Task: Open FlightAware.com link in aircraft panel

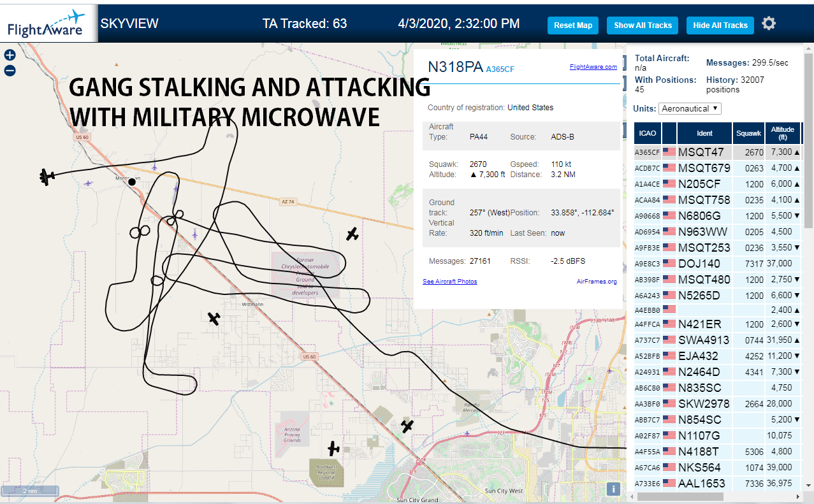Action: pos(593,67)
